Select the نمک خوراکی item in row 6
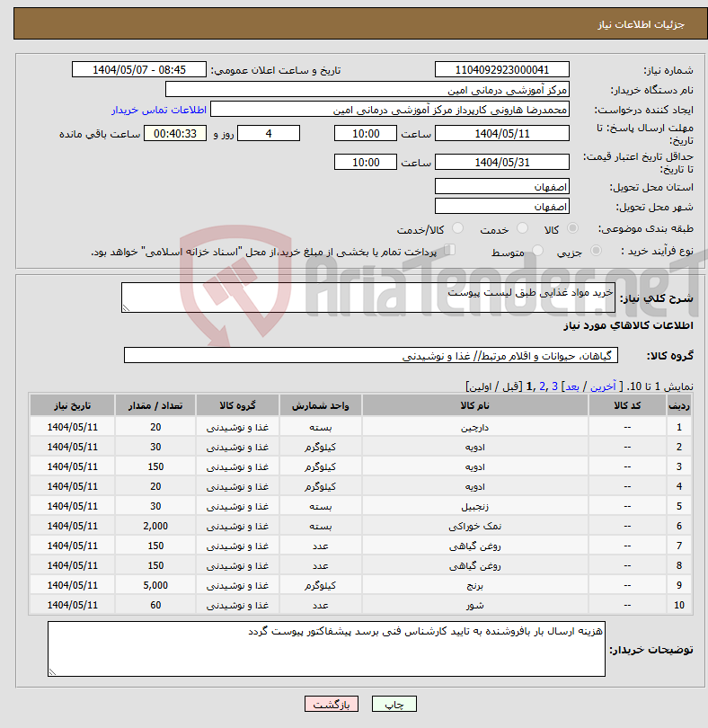The height and width of the screenshot is (728, 708). coord(475,526)
